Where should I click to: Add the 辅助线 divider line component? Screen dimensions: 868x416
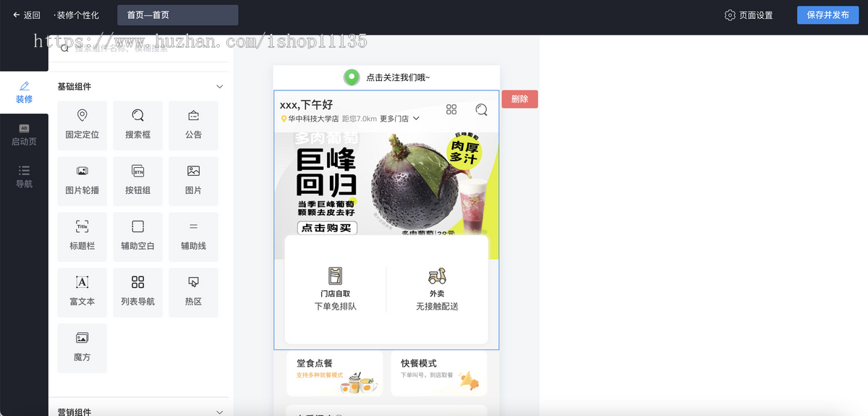pyautogui.click(x=193, y=237)
